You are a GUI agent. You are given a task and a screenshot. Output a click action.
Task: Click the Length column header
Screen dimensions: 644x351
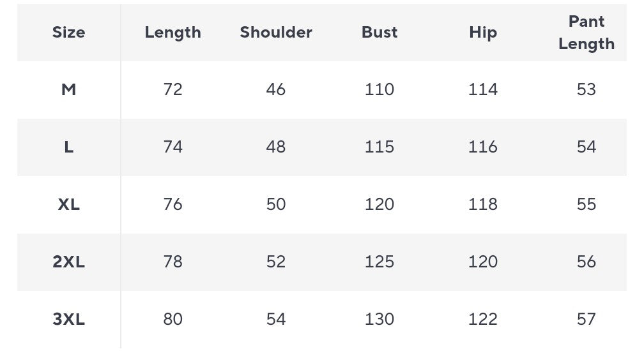coord(173,33)
